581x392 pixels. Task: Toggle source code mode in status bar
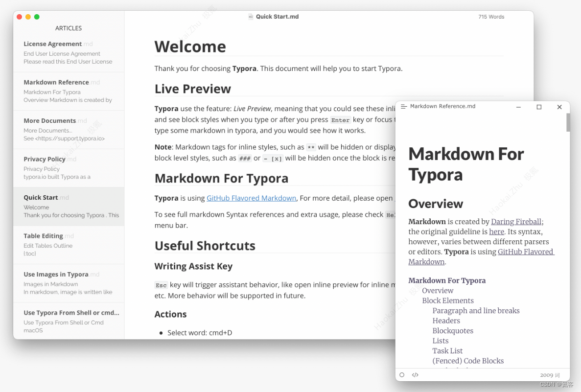coord(415,375)
